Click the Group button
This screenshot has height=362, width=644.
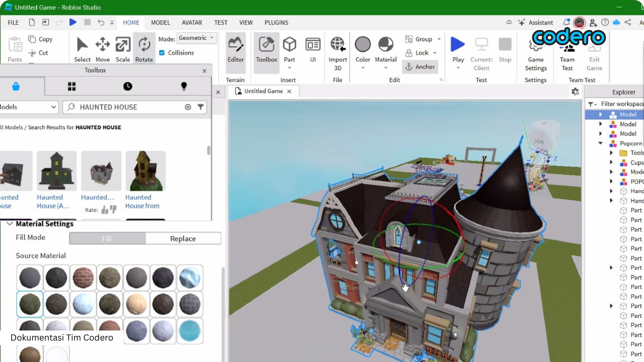419,39
